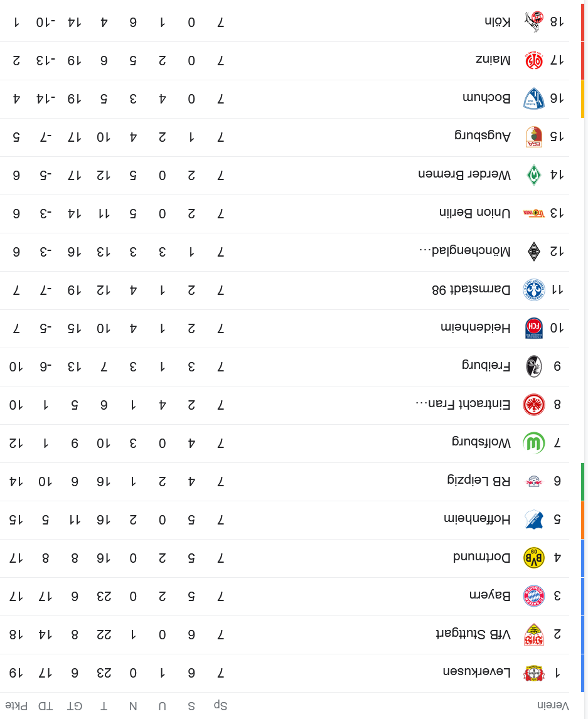Click the VfB Stuttgart club logo
The width and height of the screenshot is (588, 719).
[x=534, y=635]
